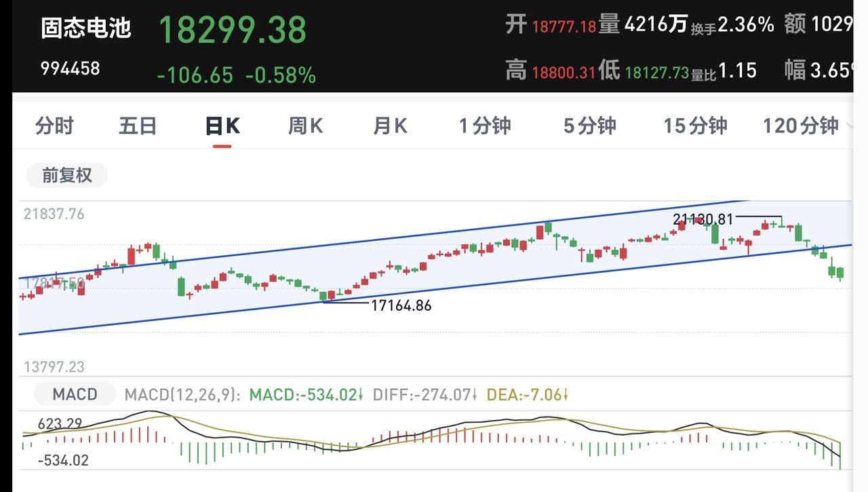Click the change value -106.65
Viewport: 868px width, 492px height.
(x=195, y=75)
